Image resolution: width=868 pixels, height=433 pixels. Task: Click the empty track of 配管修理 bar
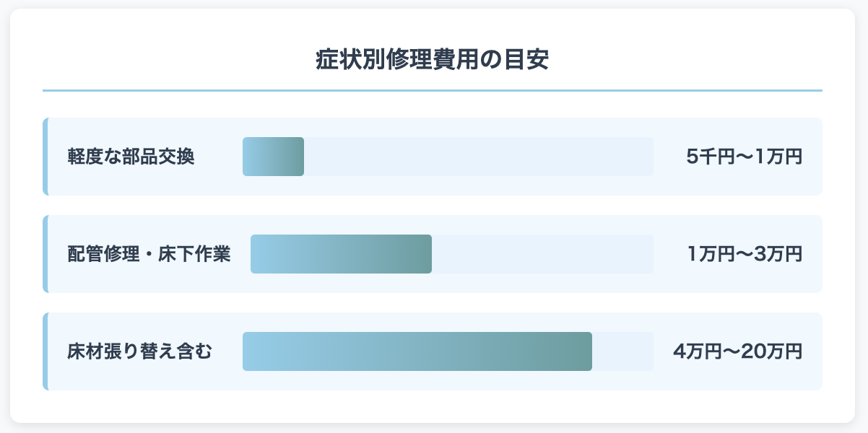coord(542,254)
